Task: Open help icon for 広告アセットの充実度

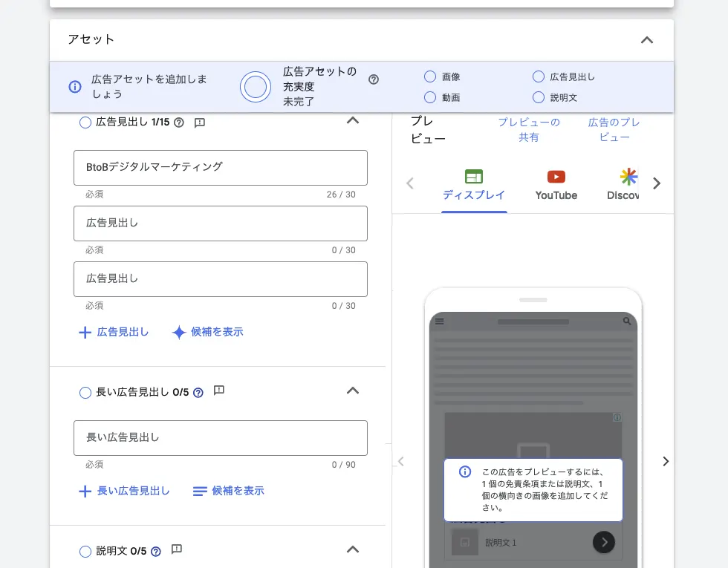Action: coord(373,79)
